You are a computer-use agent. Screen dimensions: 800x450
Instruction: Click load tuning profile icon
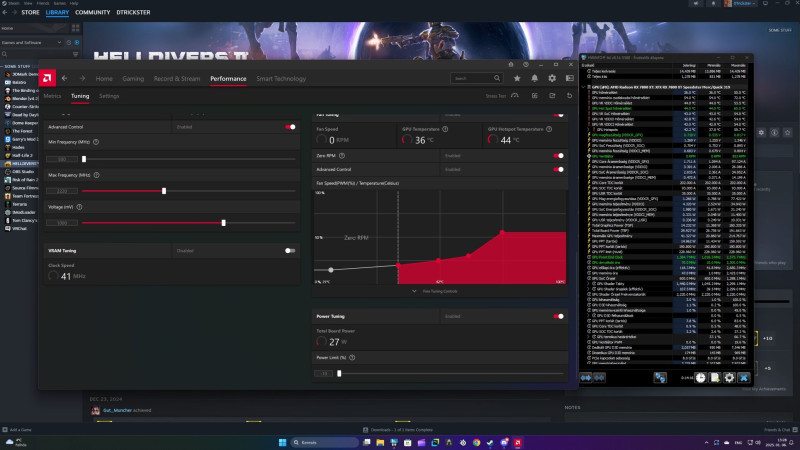point(534,95)
